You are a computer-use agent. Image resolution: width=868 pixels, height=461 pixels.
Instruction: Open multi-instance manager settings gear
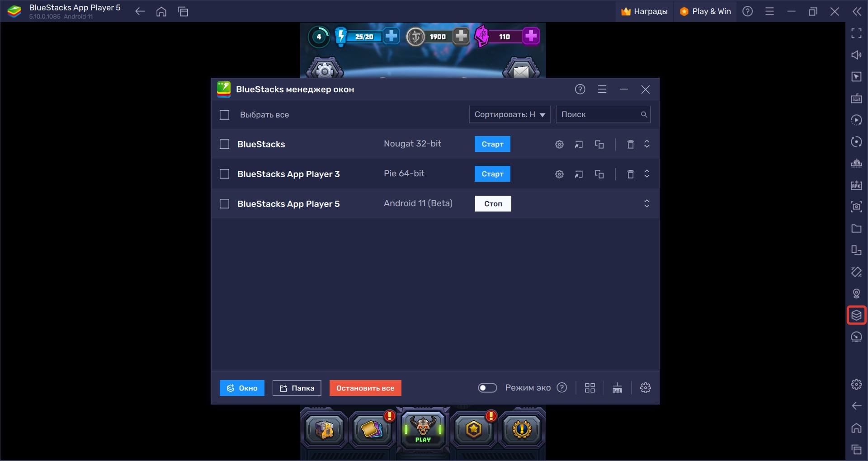click(645, 388)
